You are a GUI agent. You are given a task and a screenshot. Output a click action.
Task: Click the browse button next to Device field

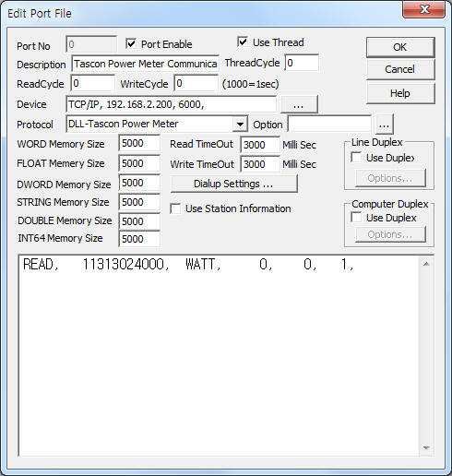(299, 104)
